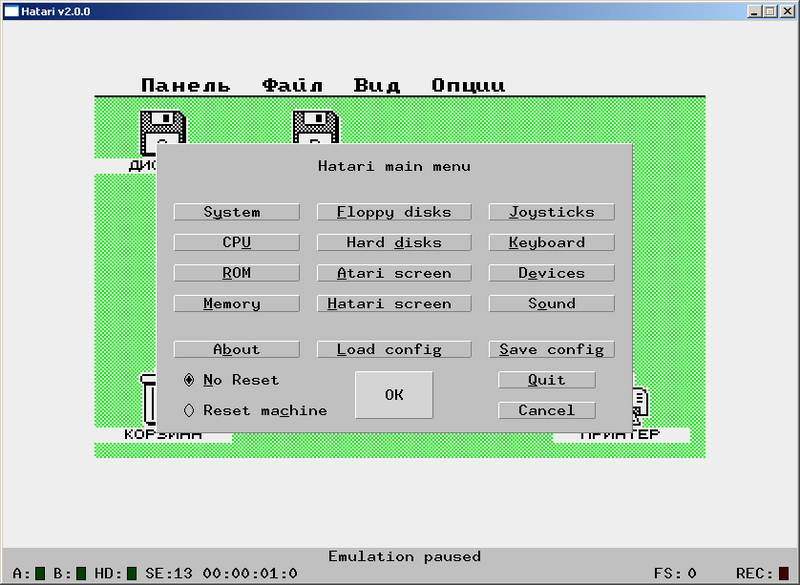
Task: Open Keyboard settings
Action: (552, 242)
